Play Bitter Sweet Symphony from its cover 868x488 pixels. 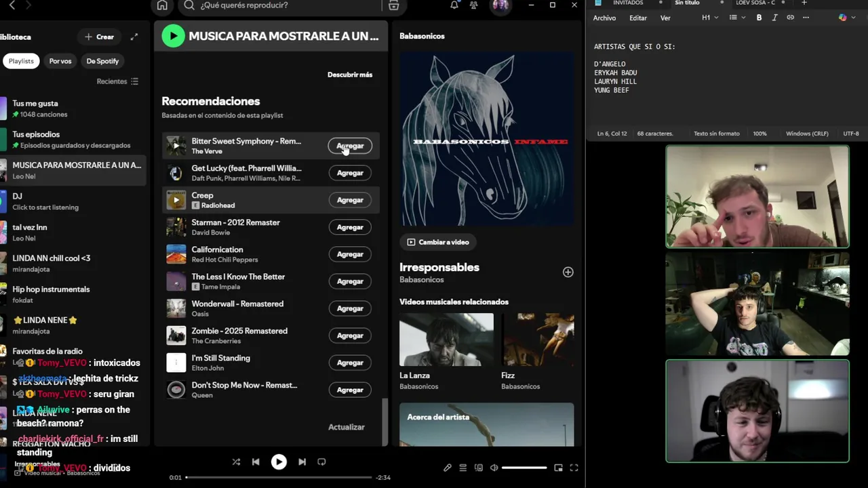[x=176, y=146]
